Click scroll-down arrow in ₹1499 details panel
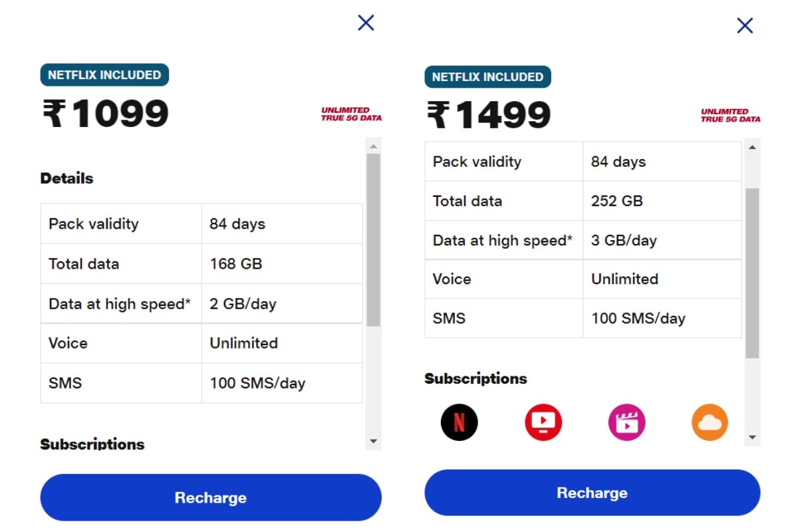The width and height of the screenshot is (798, 532). pos(752,437)
